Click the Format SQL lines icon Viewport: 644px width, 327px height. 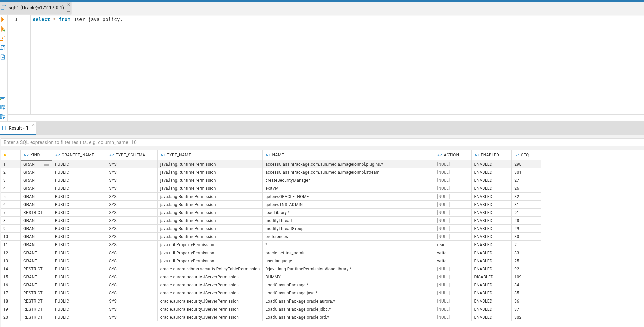(x=3, y=98)
